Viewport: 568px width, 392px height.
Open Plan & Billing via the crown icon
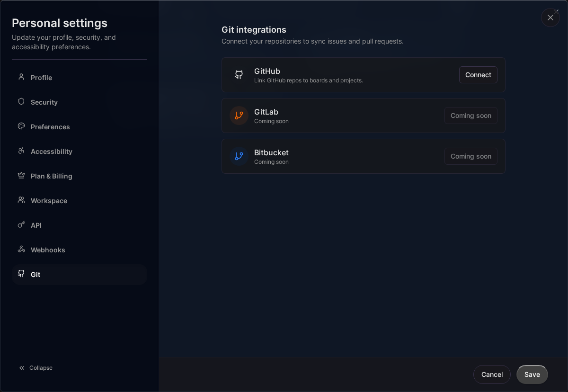point(21,176)
